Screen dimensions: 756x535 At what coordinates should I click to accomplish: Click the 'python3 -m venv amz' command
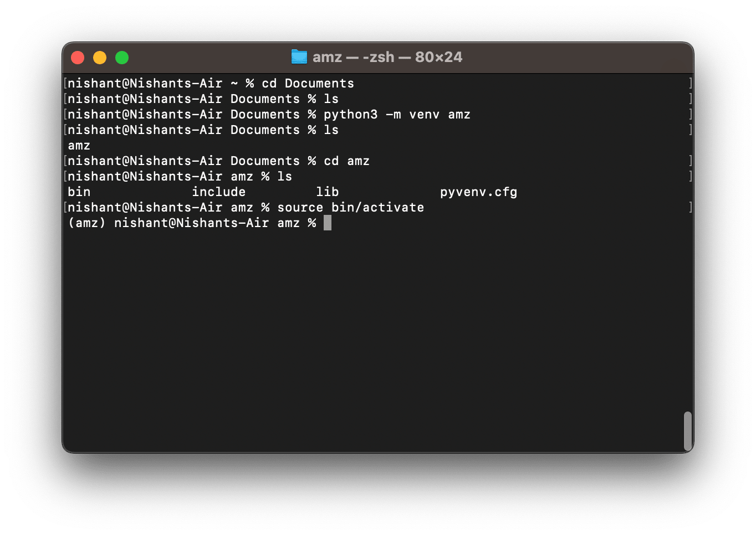pyautogui.click(x=397, y=115)
